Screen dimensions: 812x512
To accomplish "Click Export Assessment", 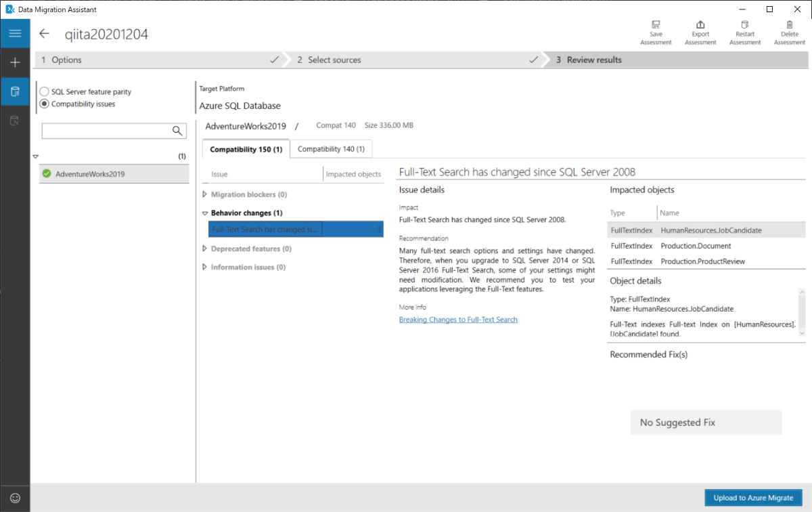I will (x=700, y=33).
